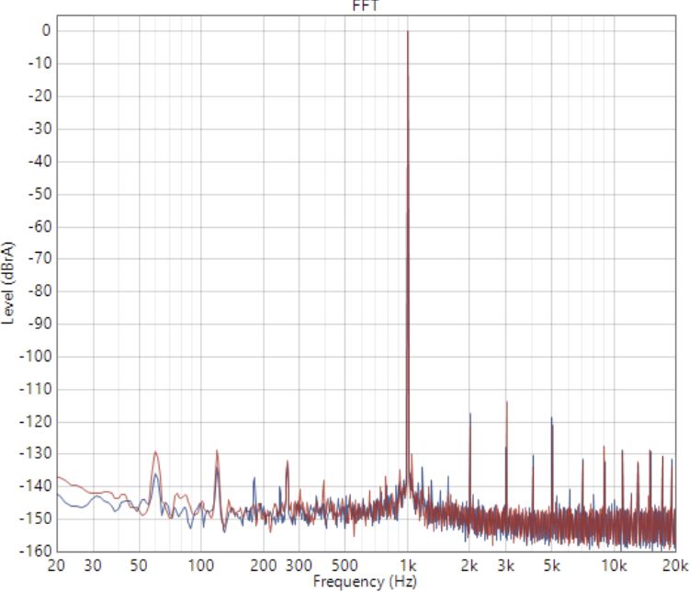Pick the 500 Hz frequency axis tick label

click(x=344, y=565)
